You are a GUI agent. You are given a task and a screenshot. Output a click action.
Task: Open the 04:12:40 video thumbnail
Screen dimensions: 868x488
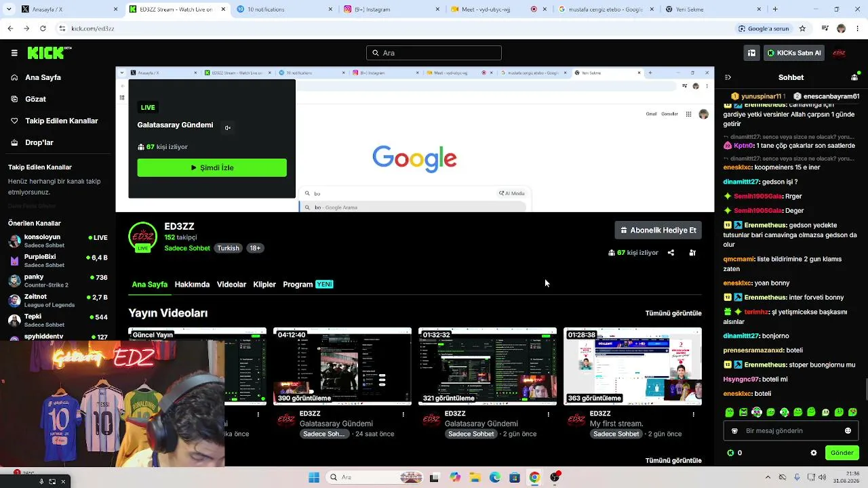pyautogui.click(x=342, y=366)
